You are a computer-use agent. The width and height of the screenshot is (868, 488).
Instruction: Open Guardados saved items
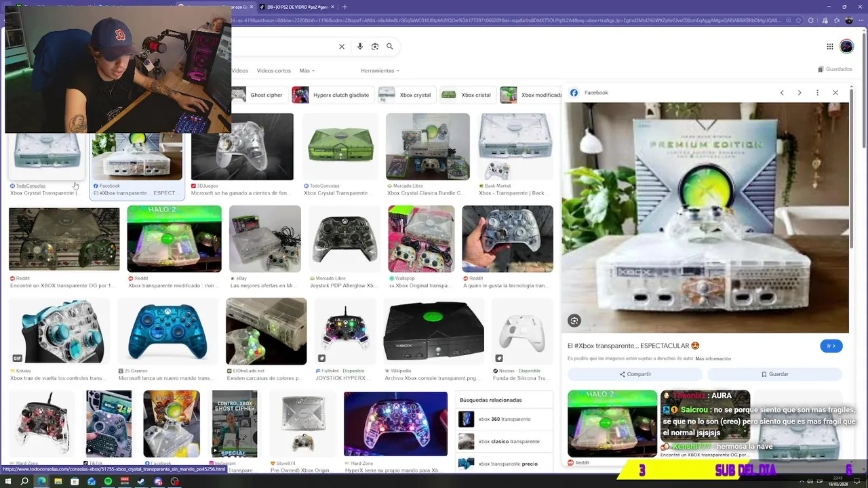(835, 69)
